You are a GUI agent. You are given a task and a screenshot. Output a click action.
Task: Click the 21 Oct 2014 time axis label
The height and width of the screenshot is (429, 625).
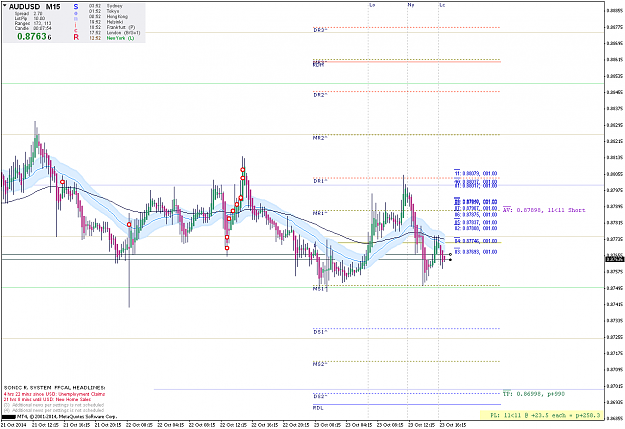14,425
